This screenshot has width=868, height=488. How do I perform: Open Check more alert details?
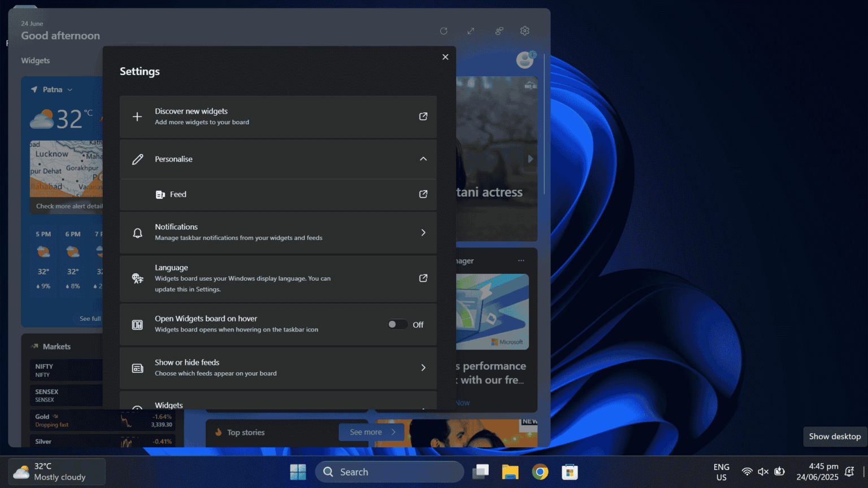click(67, 206)
